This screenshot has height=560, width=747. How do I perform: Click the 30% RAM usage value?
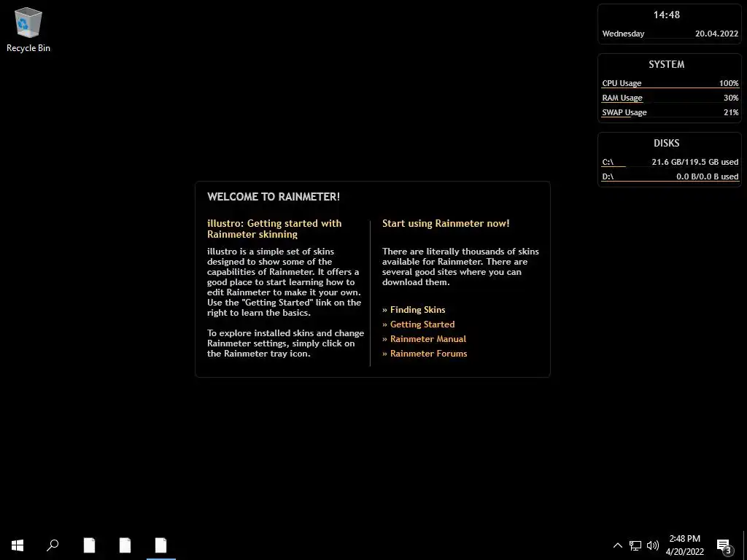pos(731,98)
